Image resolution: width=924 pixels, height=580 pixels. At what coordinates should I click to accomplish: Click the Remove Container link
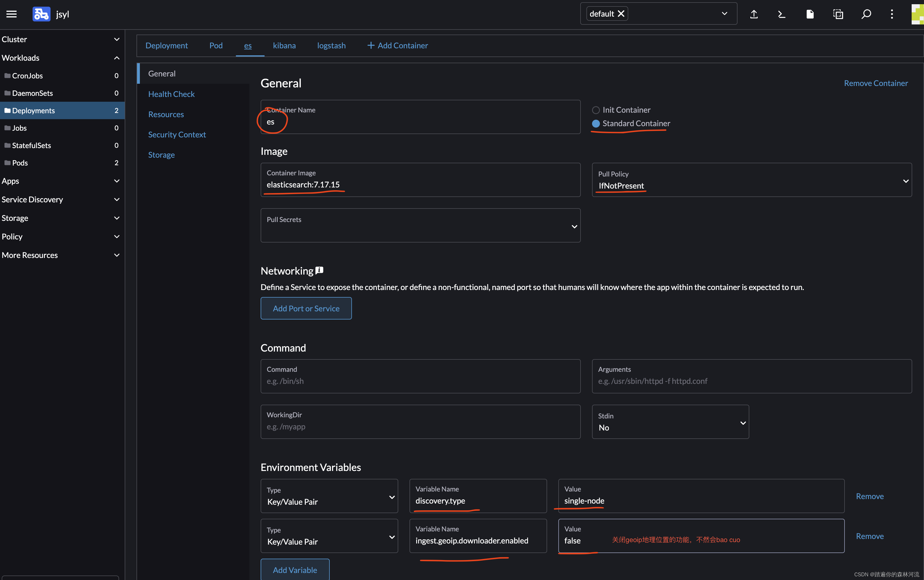coord(876,83)
